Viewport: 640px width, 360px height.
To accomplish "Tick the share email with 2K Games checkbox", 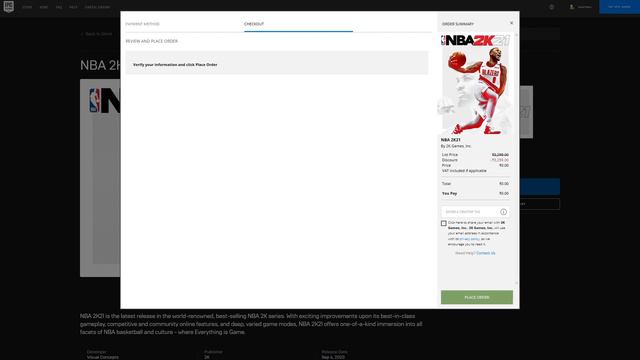I will pos(444,223).
